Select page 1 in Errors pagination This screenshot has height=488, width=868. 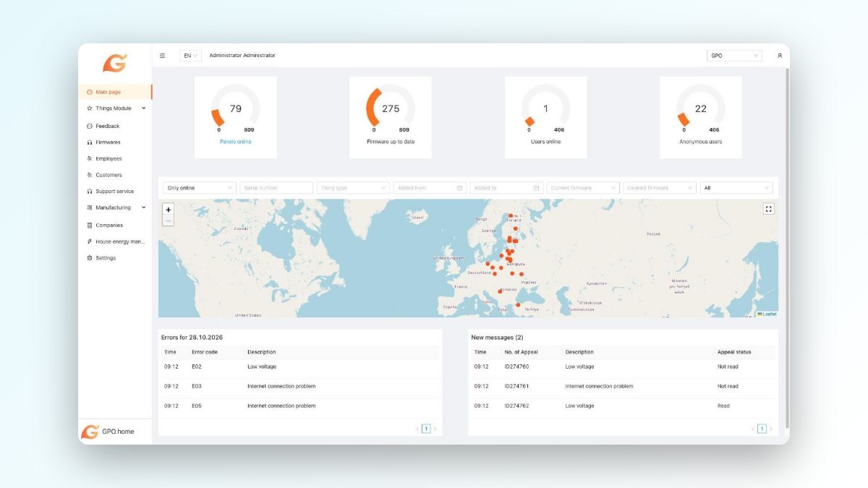[426, 429]
